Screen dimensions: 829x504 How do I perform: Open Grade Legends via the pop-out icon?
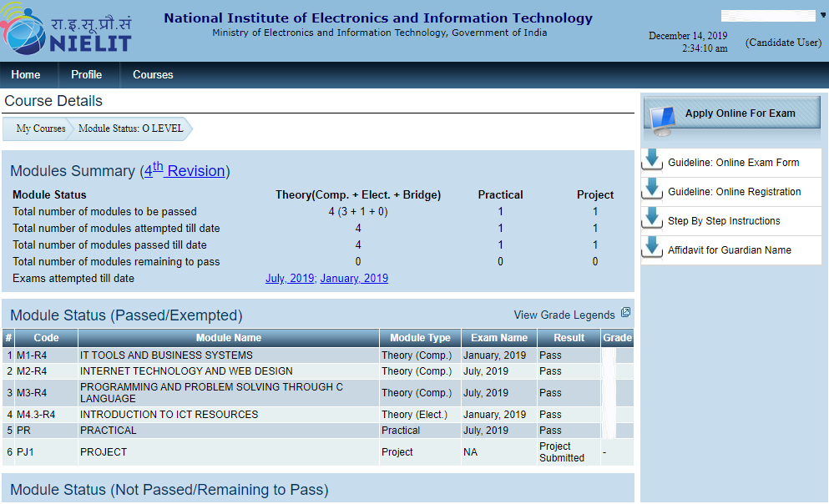(x=625, y=314)
